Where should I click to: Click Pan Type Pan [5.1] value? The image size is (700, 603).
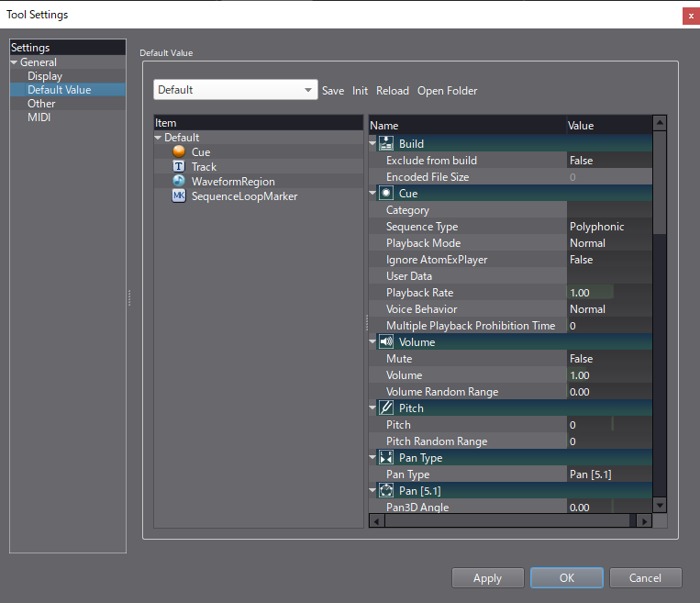click(609, 475)
